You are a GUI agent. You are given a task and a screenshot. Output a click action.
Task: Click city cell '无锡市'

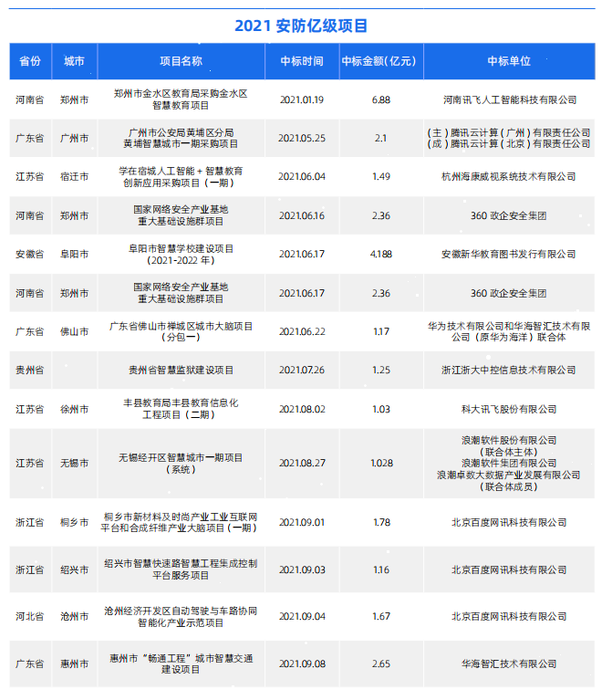75,464
